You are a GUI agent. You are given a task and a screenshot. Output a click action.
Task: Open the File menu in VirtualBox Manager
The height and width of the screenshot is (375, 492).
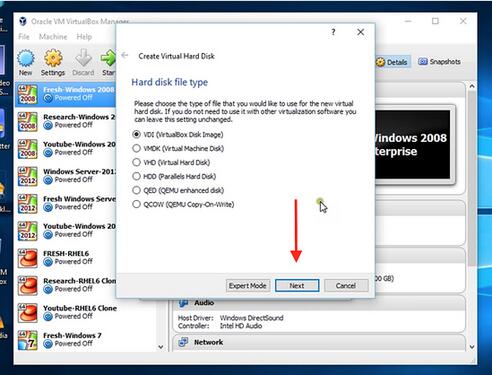pyautogui.click(x=24, y=36)
